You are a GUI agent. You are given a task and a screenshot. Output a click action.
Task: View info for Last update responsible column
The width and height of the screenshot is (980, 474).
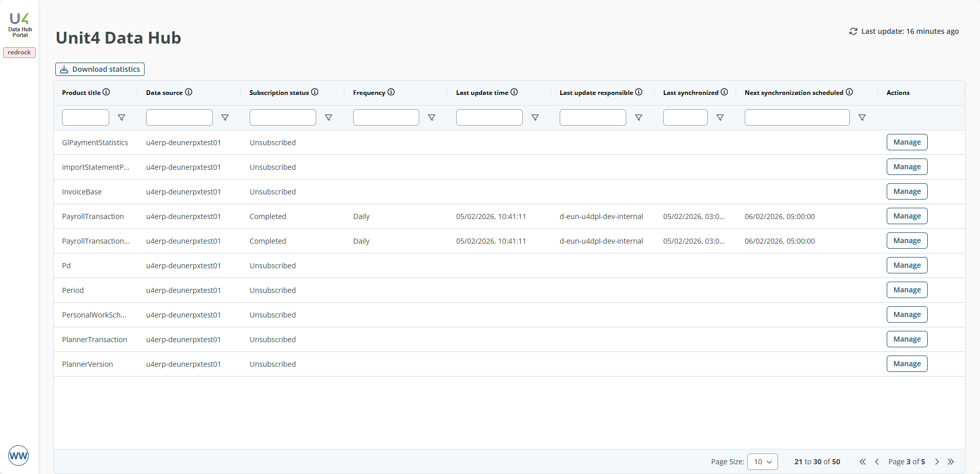coord(639,92)
